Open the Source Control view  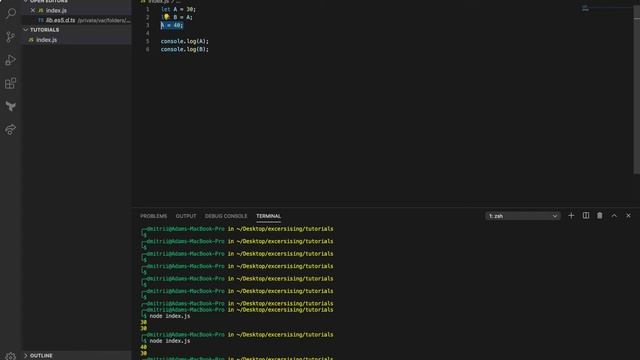pyautogui.click(x=11, y=37)
